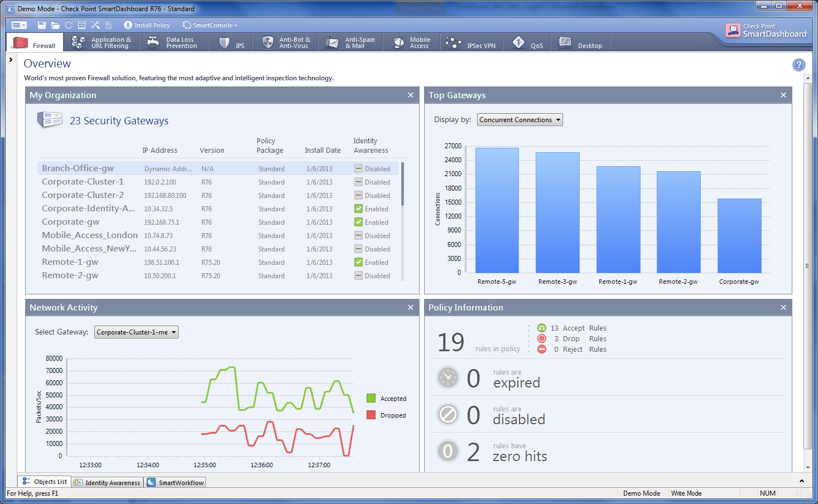The width and height of the screenshot is (818, 504).
Task: Close the Network Activity panel
Action: 411,308
